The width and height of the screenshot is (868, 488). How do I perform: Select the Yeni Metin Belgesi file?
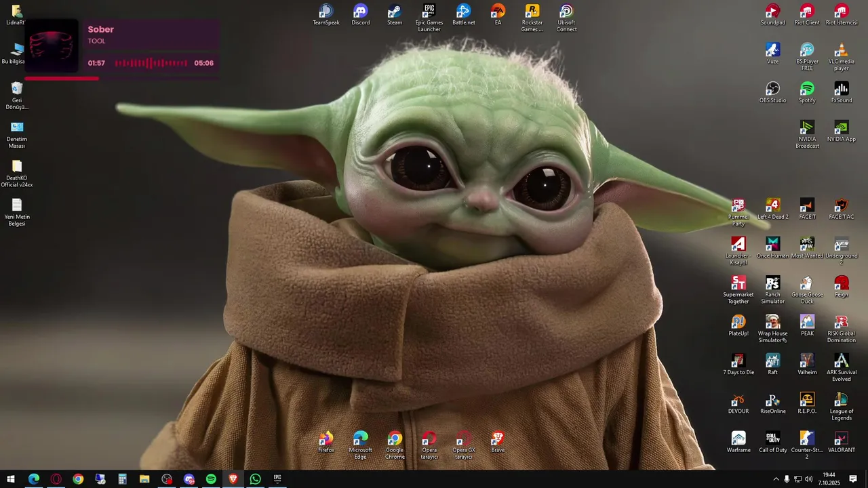17,212
